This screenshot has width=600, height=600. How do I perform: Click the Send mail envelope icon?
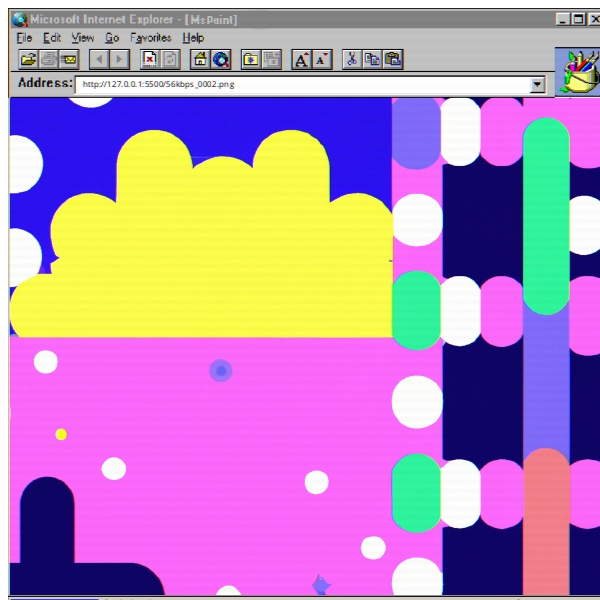(69, 60)
